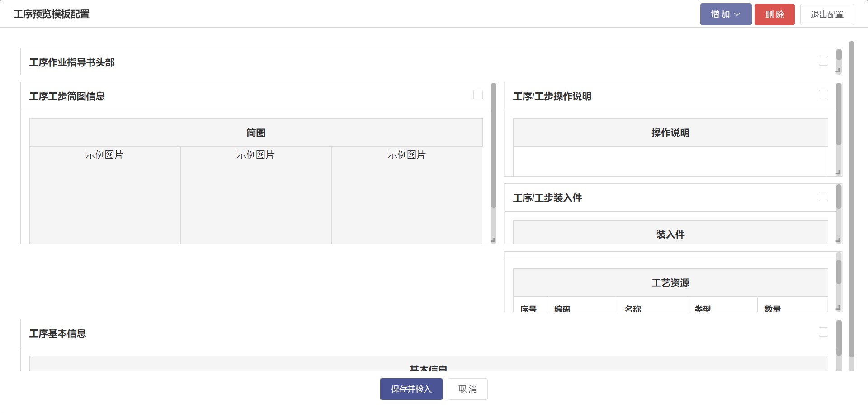Select the first 示例图片 cell
Image resolution: width=868 pixels, height=413 pixels.
click(104, 194)
